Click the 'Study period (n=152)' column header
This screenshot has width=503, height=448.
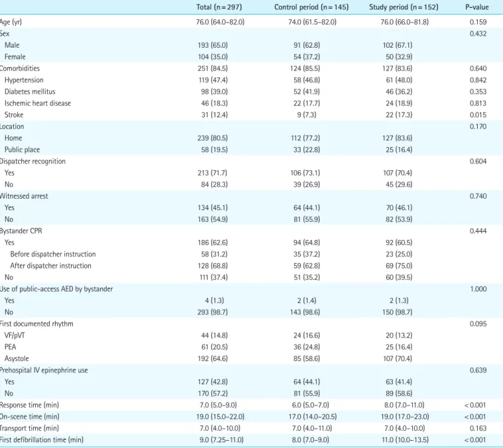point(404,7)
